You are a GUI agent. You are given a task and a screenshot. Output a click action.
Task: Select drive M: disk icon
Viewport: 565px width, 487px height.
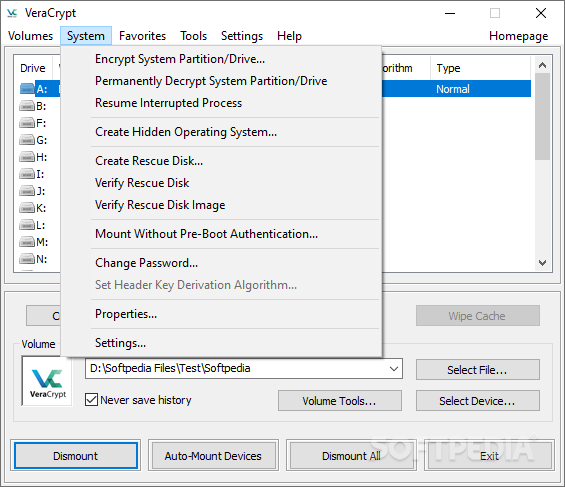[x=27, y=242]
